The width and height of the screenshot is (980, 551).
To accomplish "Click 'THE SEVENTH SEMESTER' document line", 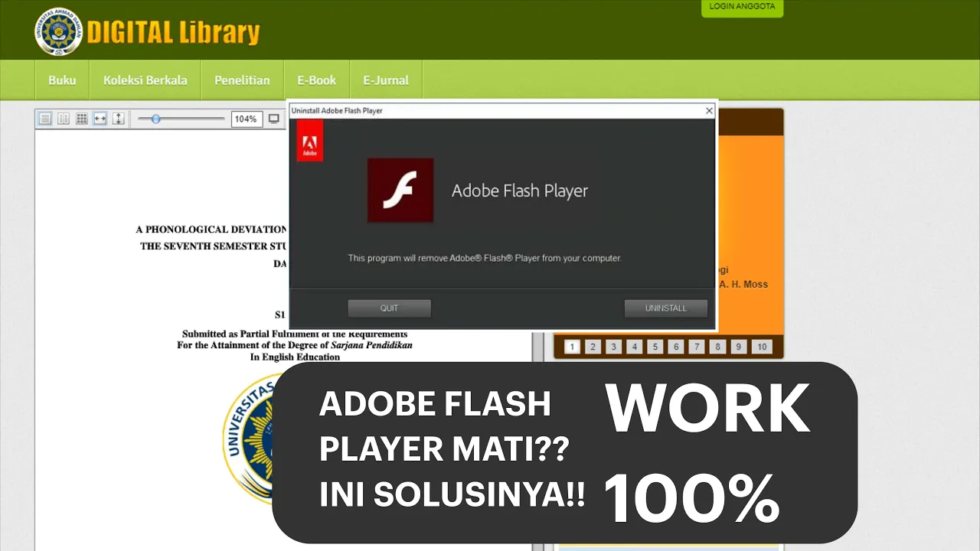I will tap(214, 246).
